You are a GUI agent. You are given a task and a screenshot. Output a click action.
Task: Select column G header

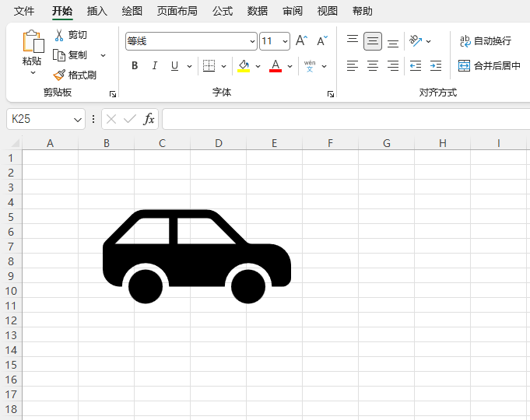[386, 143]
